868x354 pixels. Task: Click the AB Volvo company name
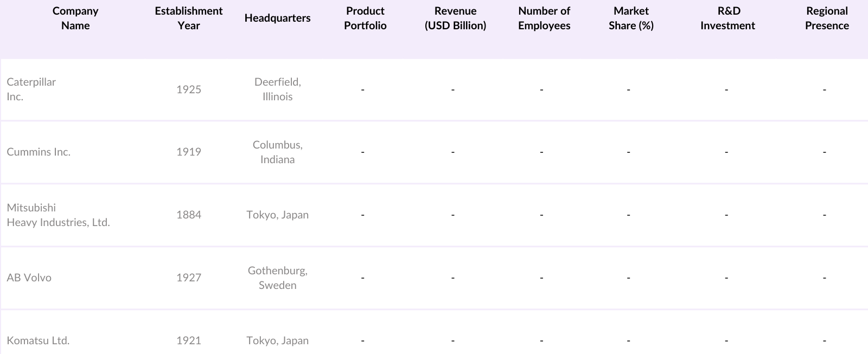[x=29, y=278]
